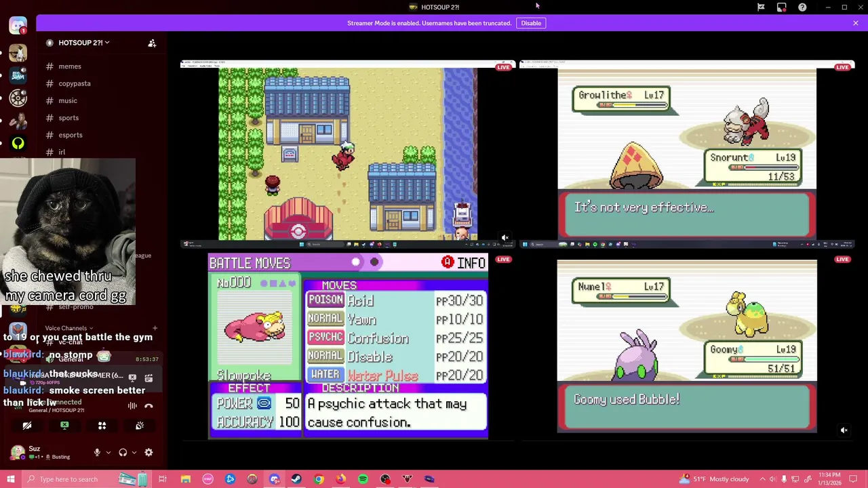The width and height of the screenshot is (868, 488).
Task: Open the Inbox icon with red dot
Action: [x=782, y=7]
